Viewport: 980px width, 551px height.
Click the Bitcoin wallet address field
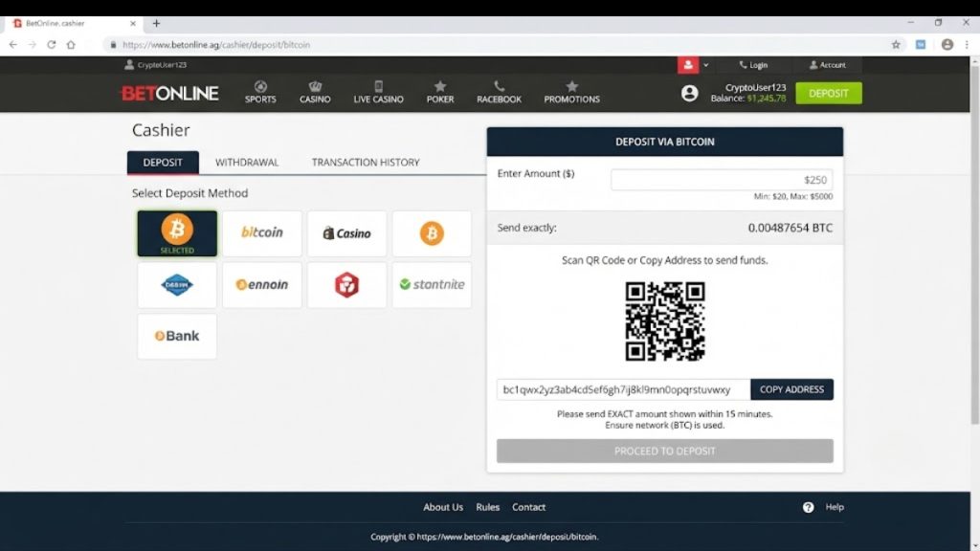point(623,389)
